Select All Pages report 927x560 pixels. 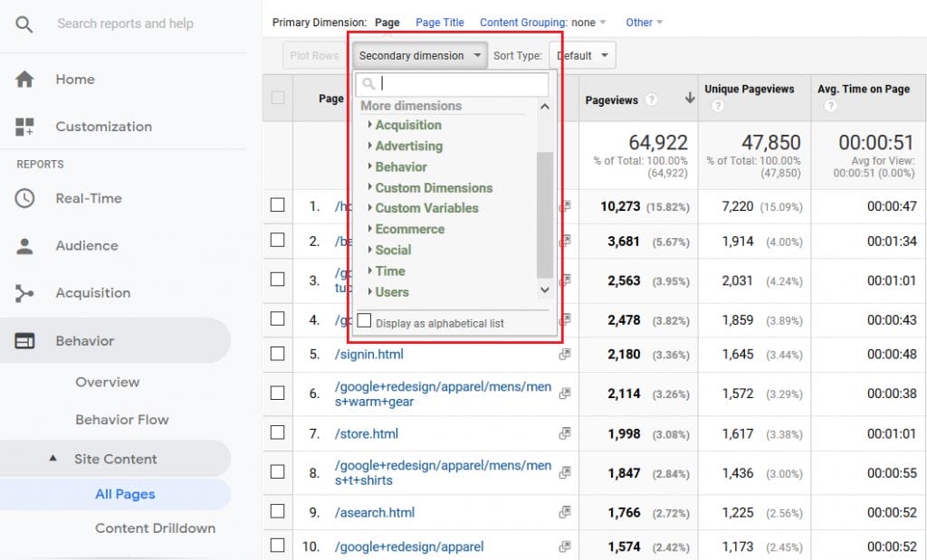125,494
